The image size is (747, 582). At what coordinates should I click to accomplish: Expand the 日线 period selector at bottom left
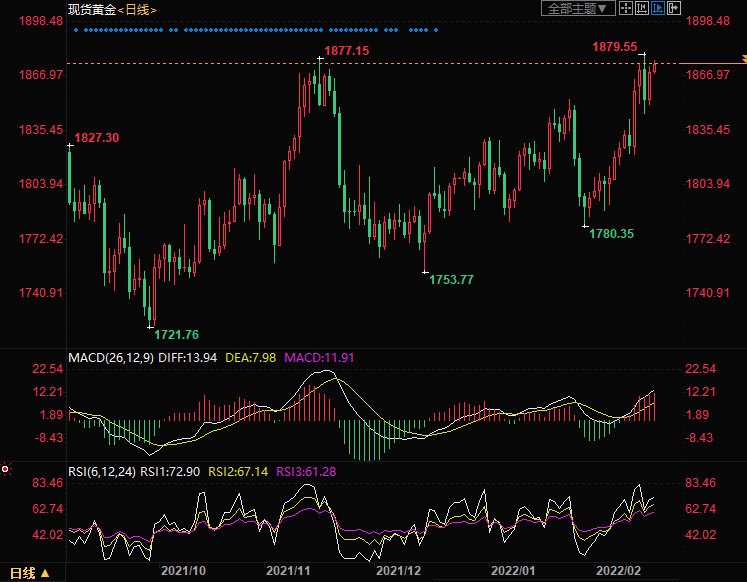pos(24,573)
